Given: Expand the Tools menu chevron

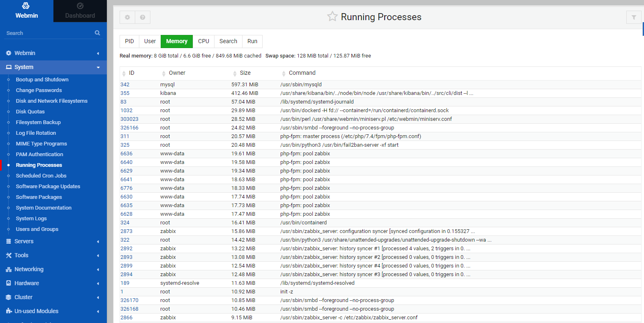Looking at the screenshot, I should [98, 256].
